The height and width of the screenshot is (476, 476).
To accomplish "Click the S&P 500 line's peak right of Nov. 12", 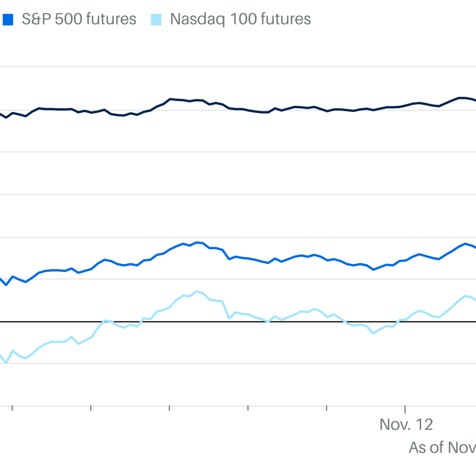I will (465, 244).
